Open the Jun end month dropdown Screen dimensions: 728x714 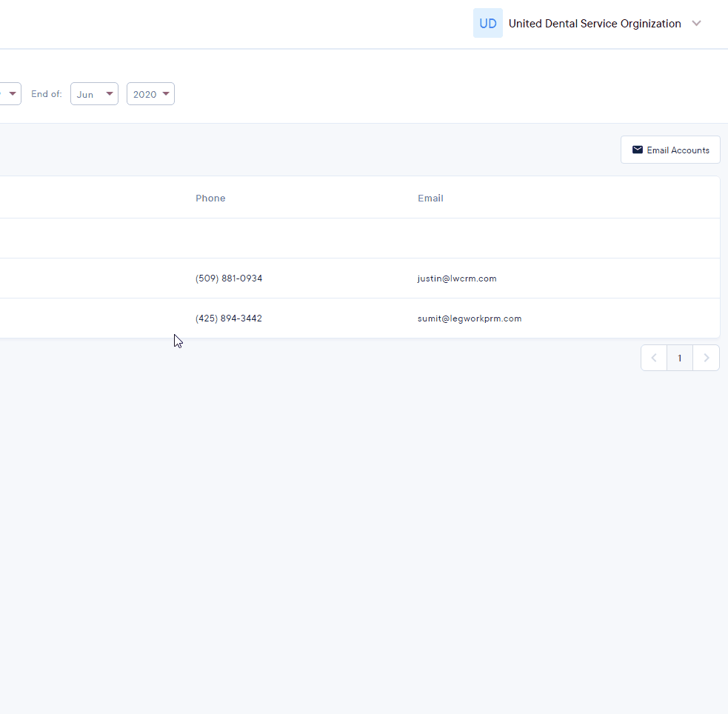(94, 94)
